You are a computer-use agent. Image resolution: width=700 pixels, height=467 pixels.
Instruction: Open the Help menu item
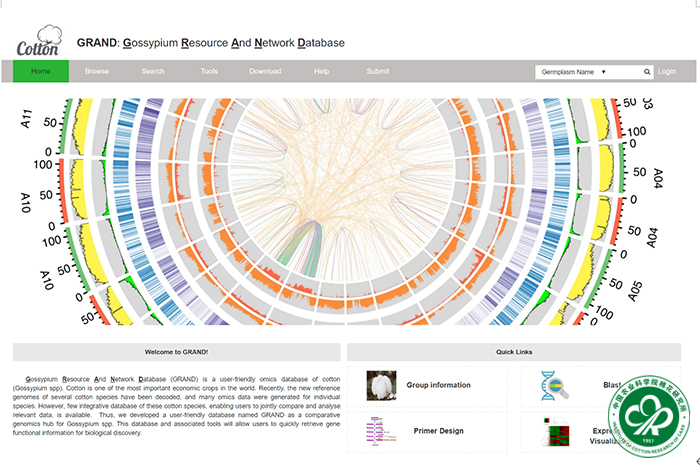(321, 72)
